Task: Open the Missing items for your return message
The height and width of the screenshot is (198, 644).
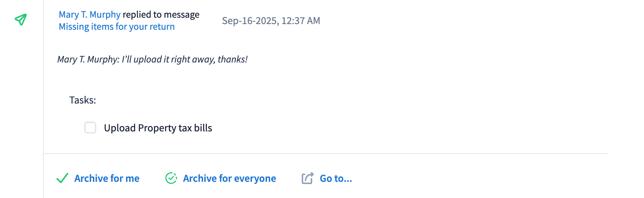Action: (117, 27)
